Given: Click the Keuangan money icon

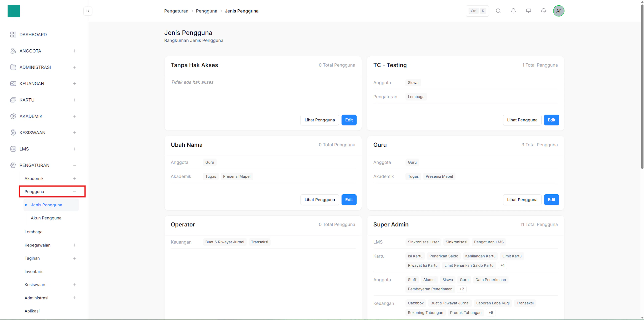Looking at the screenshot, I should tap(13, 84).
